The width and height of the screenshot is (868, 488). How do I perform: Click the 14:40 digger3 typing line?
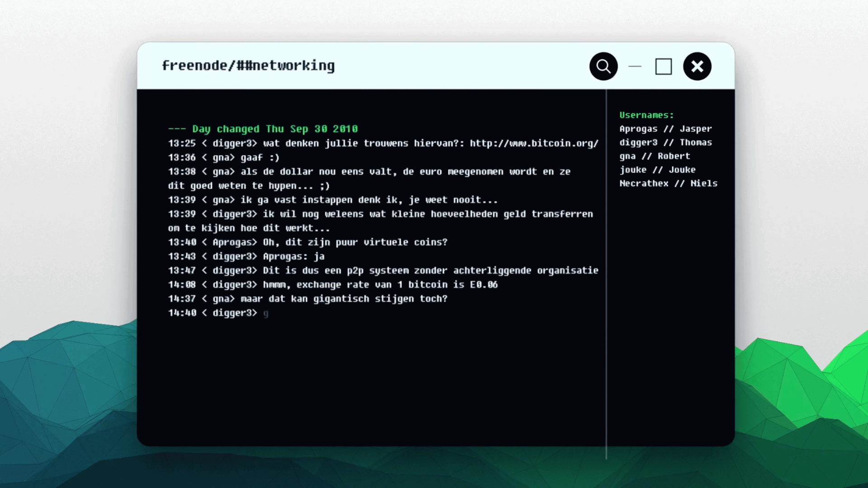pos(218,313)
